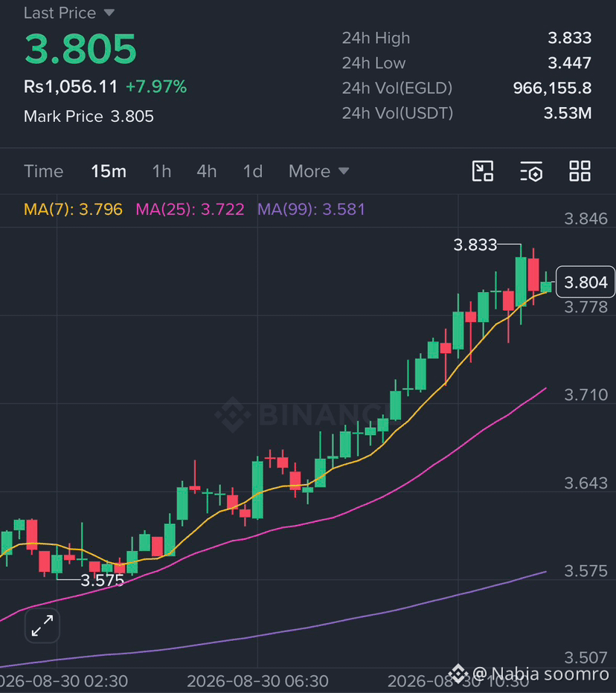This screenshot has height=693, width=616.
Task: Click the 24h High value 3.833
Action: click(570, 38)
